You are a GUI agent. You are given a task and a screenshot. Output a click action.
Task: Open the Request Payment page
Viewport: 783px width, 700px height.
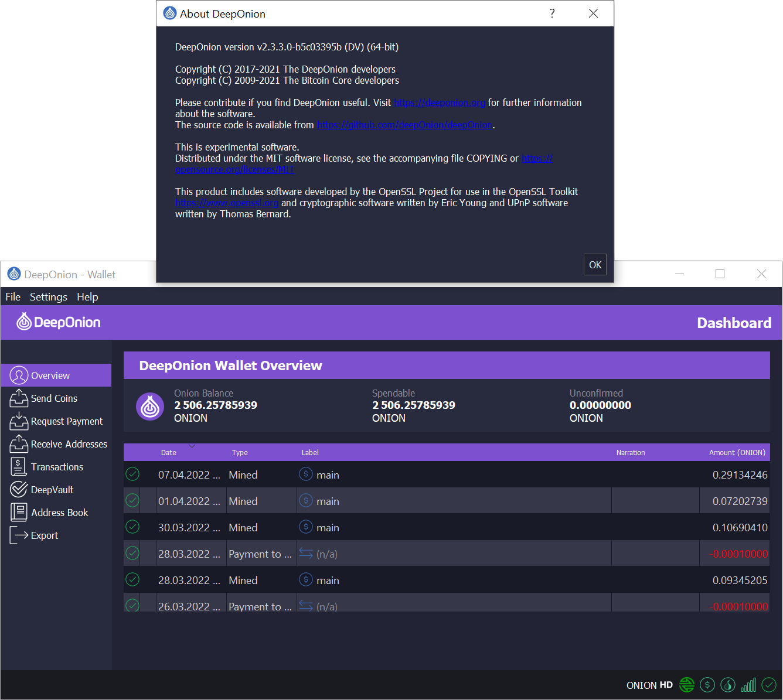56,421
